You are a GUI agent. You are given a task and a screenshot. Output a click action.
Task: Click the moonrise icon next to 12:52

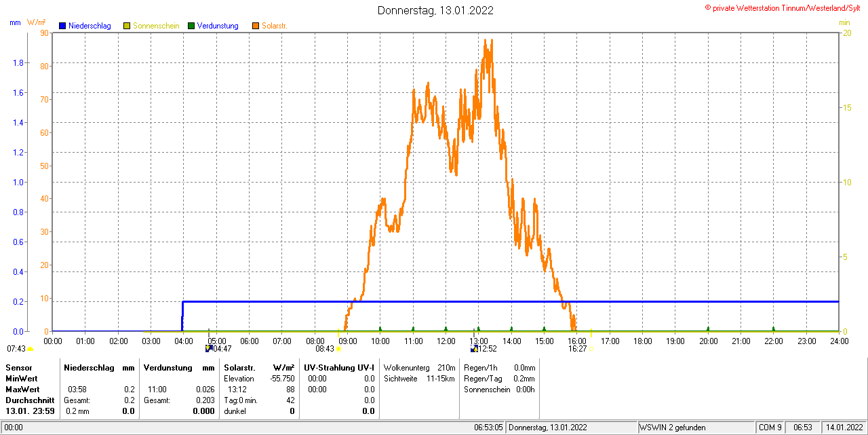click(474, 348)
